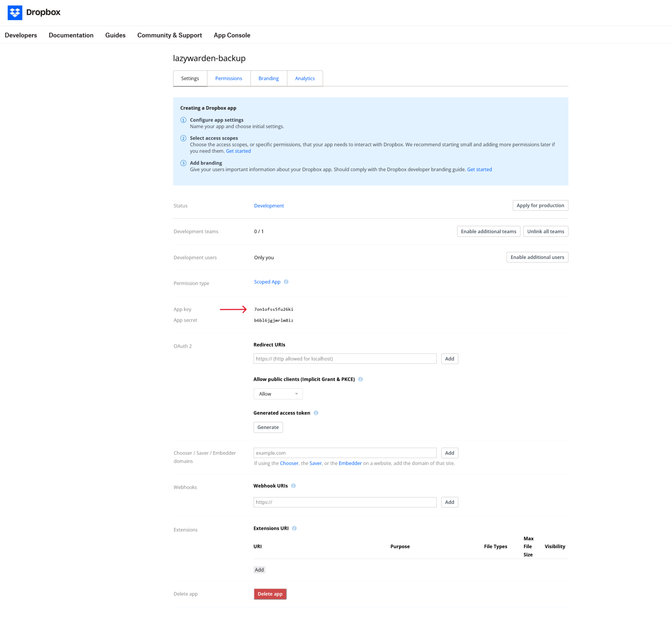Generate an access token
Screen dimensions: 672x641
pos(268,427)
